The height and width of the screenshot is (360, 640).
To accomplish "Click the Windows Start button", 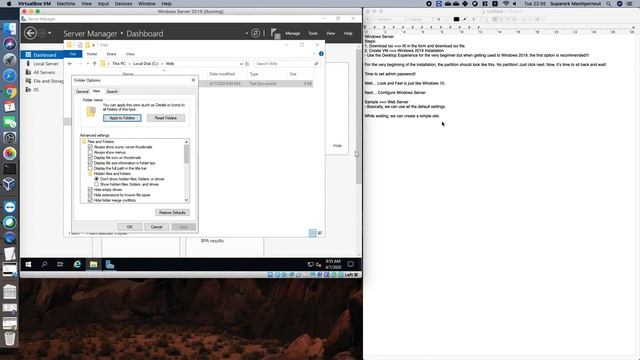I will pyautogui.click(x=28, y=264).
